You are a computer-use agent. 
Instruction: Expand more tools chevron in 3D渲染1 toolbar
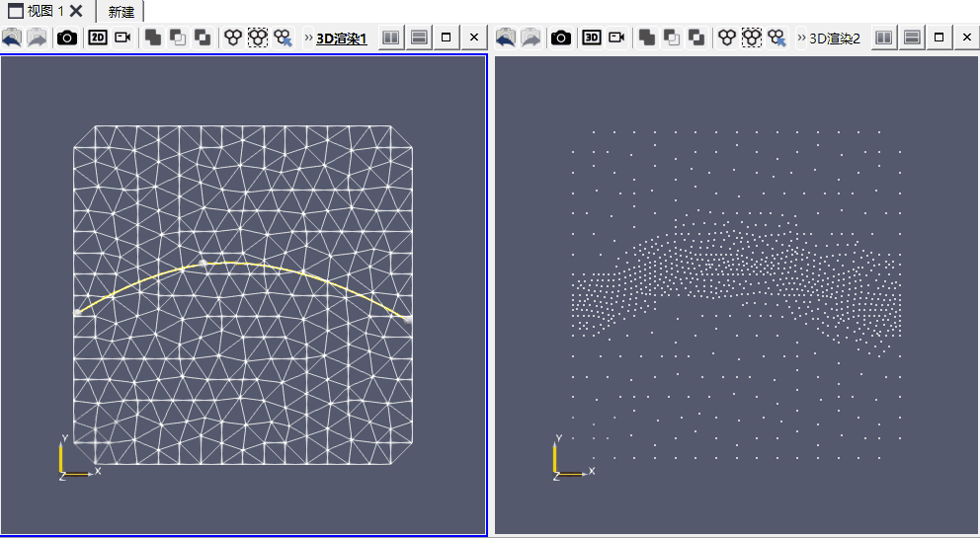click(308, 38)
